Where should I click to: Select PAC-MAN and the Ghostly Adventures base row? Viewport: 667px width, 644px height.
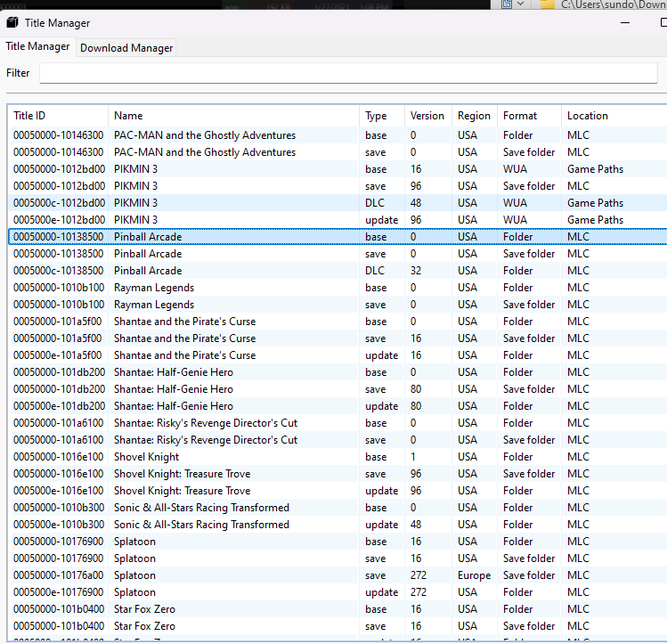tap(338, 135)
